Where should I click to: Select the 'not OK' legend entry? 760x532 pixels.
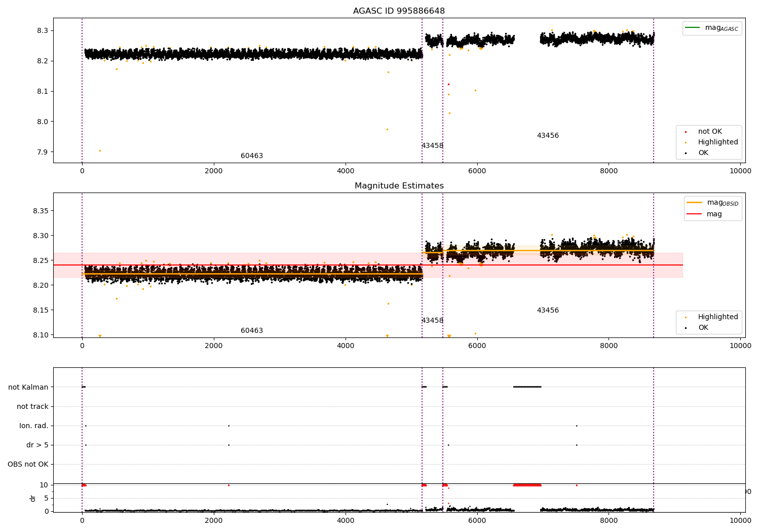click(x=710, y=132)
